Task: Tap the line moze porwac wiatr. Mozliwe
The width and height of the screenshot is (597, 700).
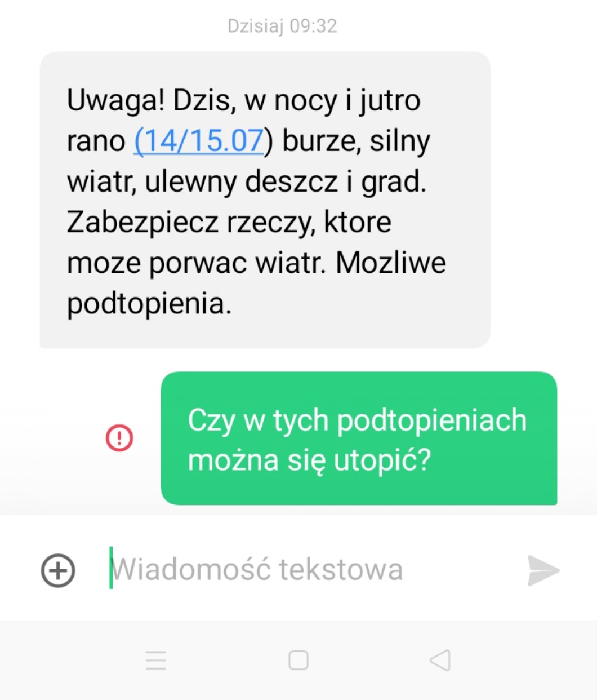Action: [x=256, y=263]
